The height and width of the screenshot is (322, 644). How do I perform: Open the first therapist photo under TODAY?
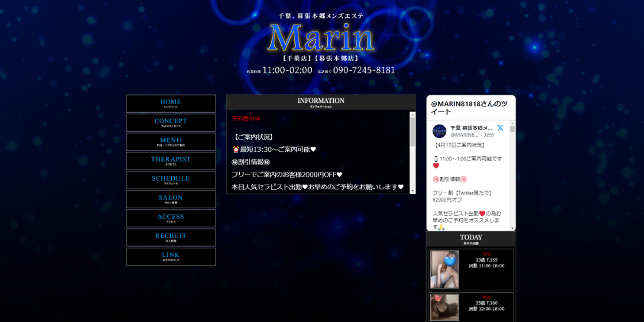click(x=444, y=269)
